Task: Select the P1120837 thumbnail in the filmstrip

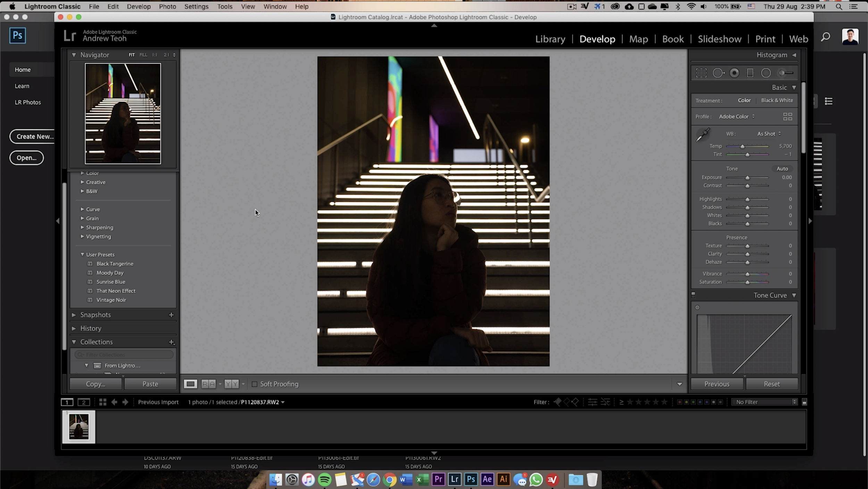Action: [x=78, y=426]
